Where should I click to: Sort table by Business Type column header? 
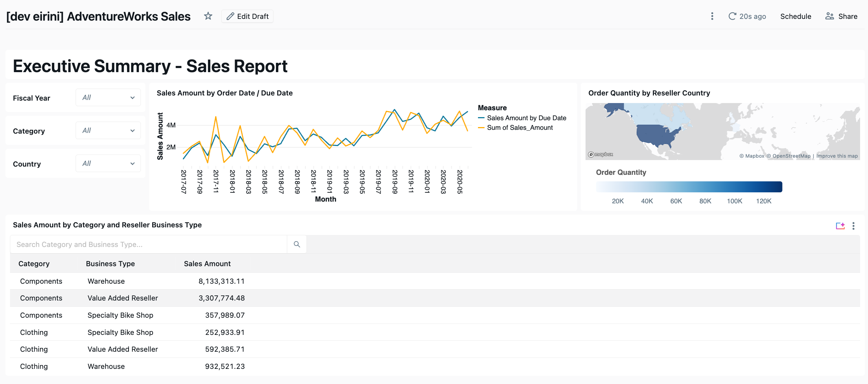click(110, 263)
